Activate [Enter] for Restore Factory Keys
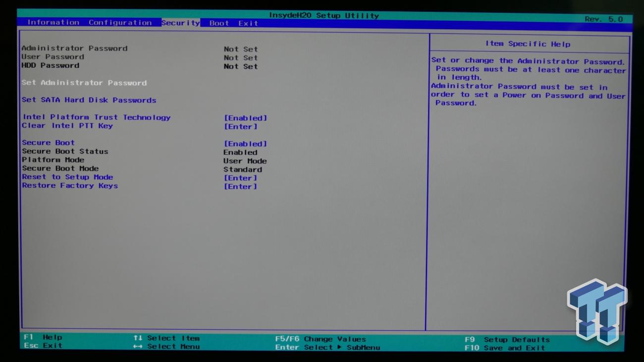This screenshot has width=644, height=362. tap(240, 187)
